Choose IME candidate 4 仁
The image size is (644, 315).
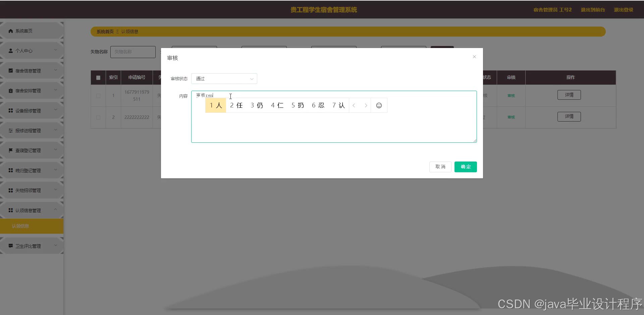[277, 105]
